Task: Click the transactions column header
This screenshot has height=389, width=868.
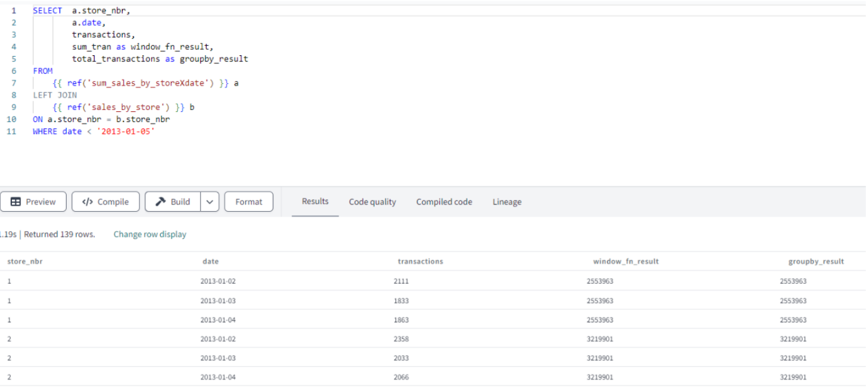Action: pos(420,262)
